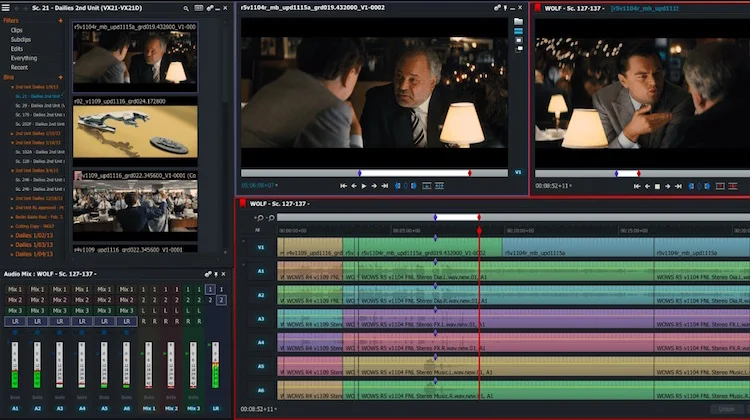Click the insert edit icon in the source viewer
750x420 pixels.
point(427,186)
